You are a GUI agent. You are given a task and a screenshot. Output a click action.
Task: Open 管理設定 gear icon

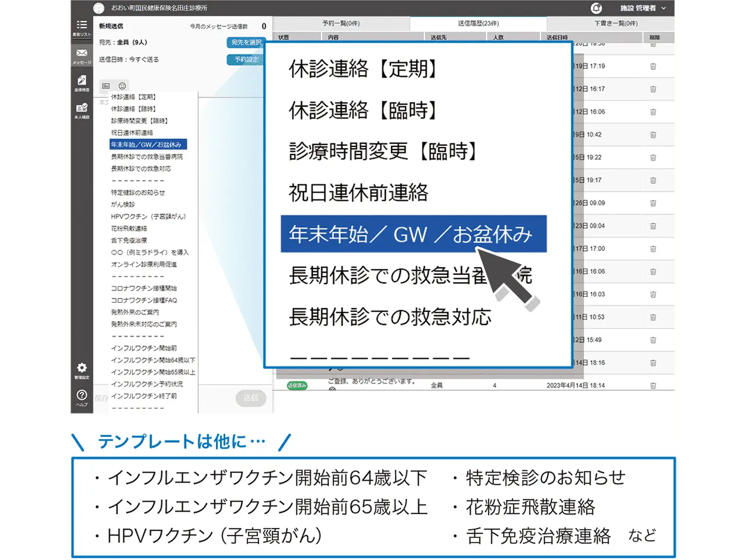[82, 370]
